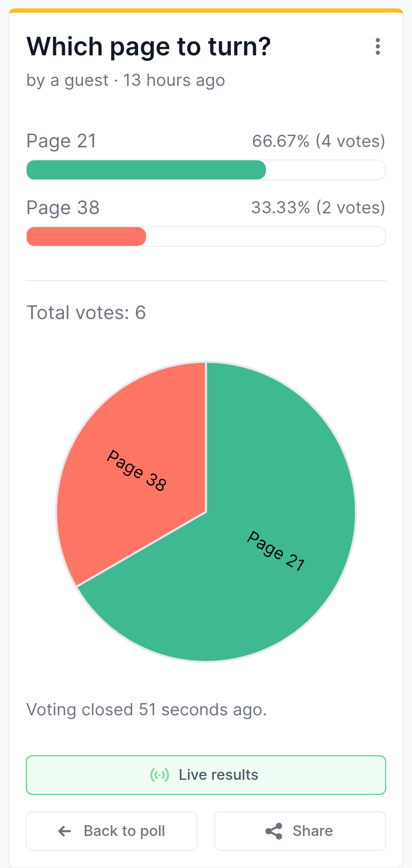Click the 'Total votes: 6' text
Screen dimensions: 412x868
pos(86,313)
